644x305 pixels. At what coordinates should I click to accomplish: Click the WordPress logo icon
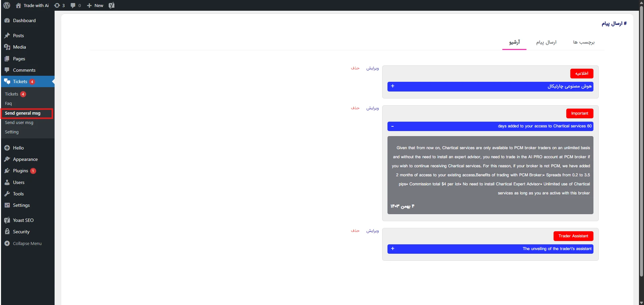[x=6, y=5]
